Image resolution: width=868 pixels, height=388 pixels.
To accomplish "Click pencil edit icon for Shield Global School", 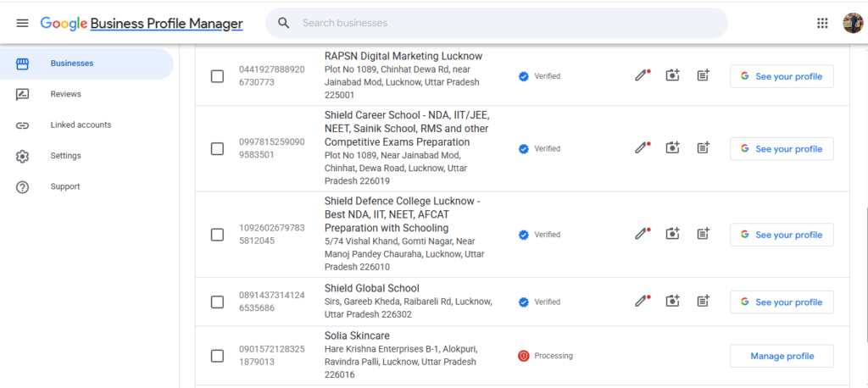I will pos(642,302).
